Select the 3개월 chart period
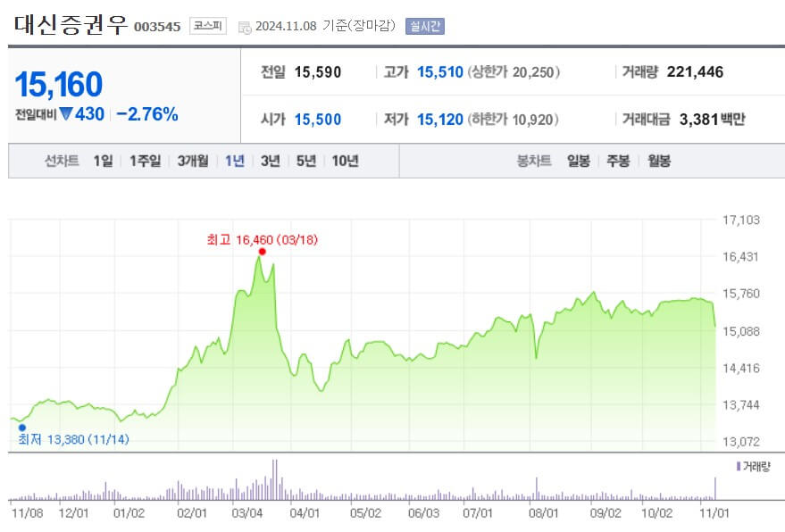This screenshot has width=785, height=532. tap(192, 161)
